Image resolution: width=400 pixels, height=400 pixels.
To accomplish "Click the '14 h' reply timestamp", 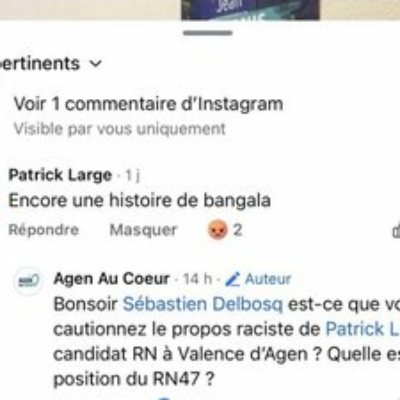I will click(198, 279).
